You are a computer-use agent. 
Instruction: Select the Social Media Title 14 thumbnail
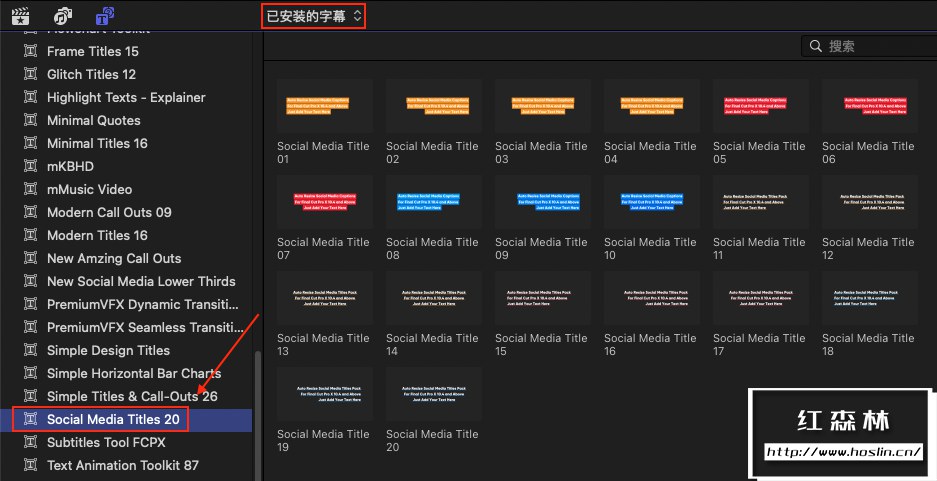[434, 298]
